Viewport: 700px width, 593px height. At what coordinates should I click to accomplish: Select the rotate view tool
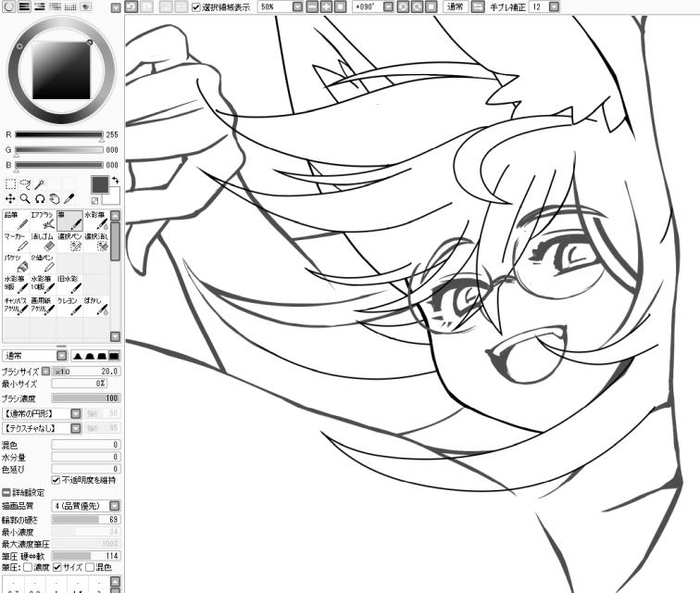pos(40,199)
